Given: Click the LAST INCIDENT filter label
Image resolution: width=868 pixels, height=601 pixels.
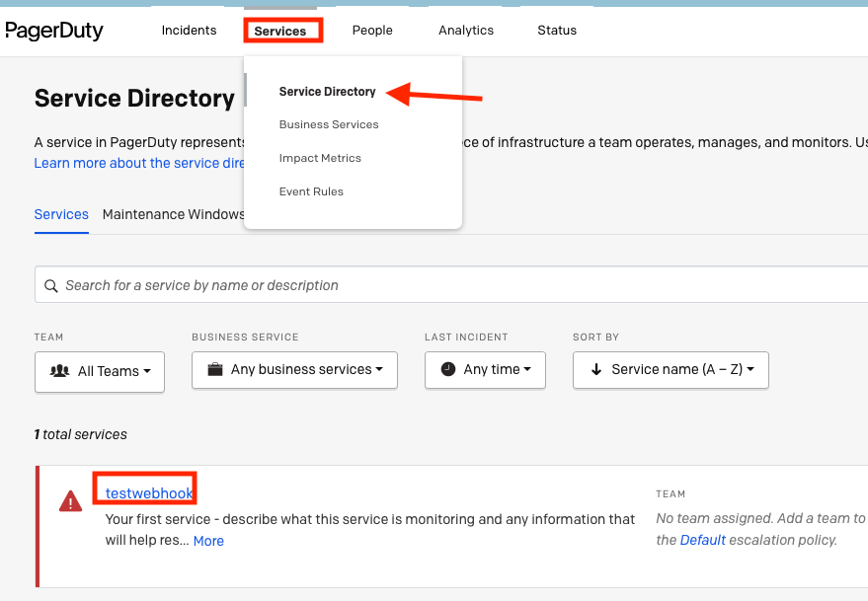Looking at the screenshot, I should (466, 338).
